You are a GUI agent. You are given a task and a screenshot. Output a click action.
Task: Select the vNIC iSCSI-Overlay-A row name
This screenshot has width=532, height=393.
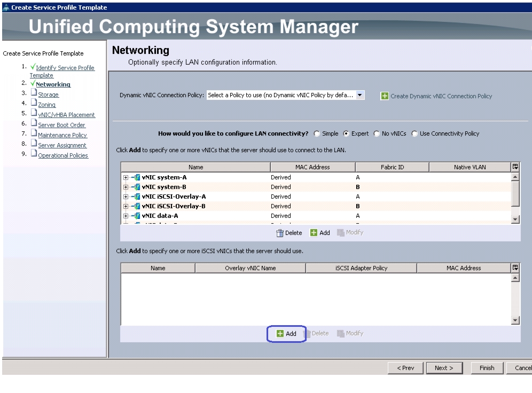click(174, 196)
